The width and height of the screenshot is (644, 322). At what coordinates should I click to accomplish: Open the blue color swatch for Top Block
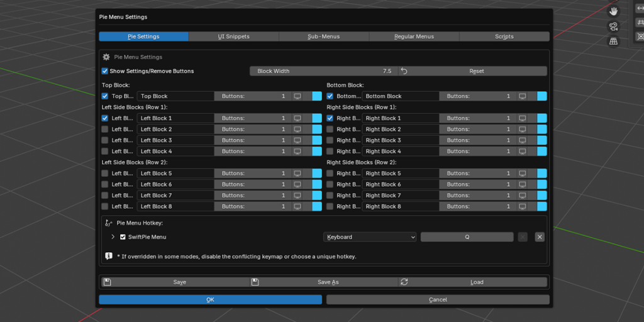317,96
